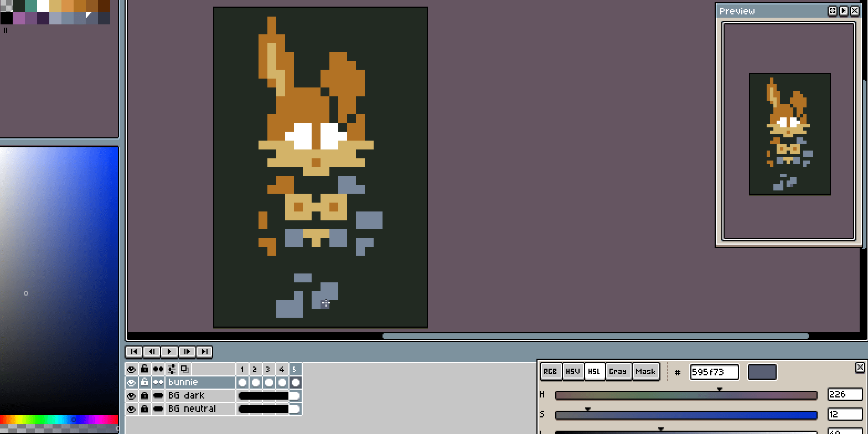Toggle continuous cels on the bunnie layer
The height and width of the screenshot is (434, 868).
pyautogui.click(x=158, y=383)
